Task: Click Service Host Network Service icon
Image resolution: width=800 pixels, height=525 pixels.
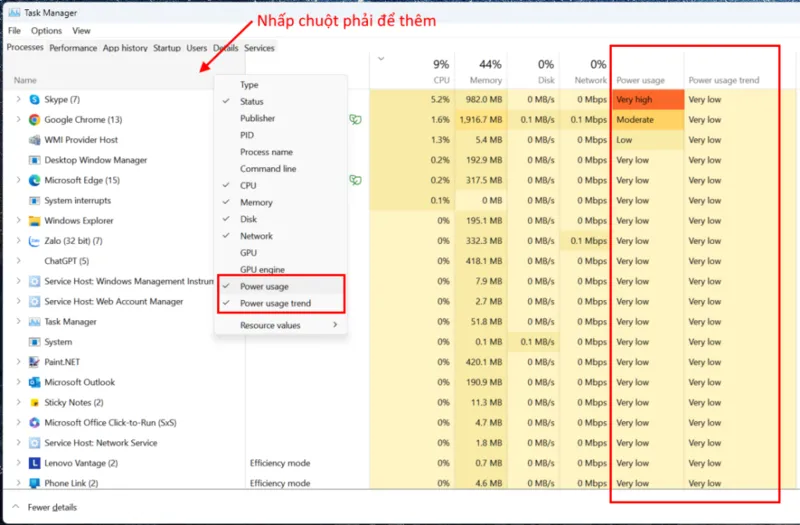Action: [34, 443]
